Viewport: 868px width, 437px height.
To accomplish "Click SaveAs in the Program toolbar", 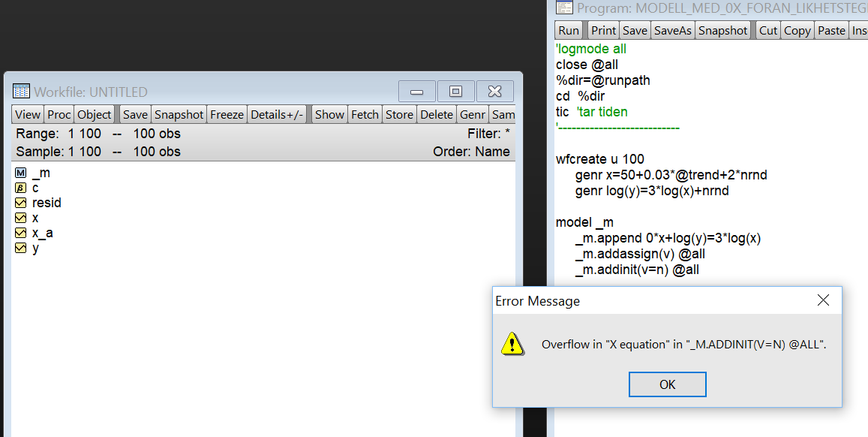I will [672, 30].
